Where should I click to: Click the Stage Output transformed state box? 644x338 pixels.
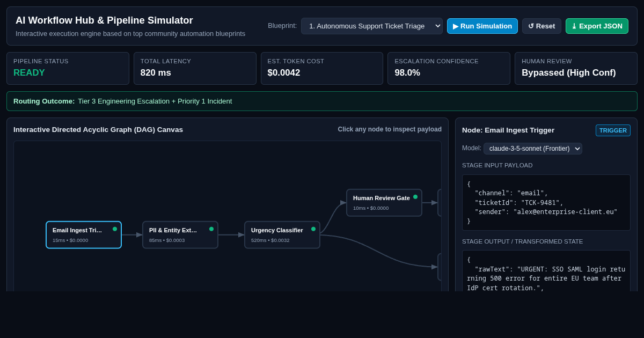pos(546,271)
